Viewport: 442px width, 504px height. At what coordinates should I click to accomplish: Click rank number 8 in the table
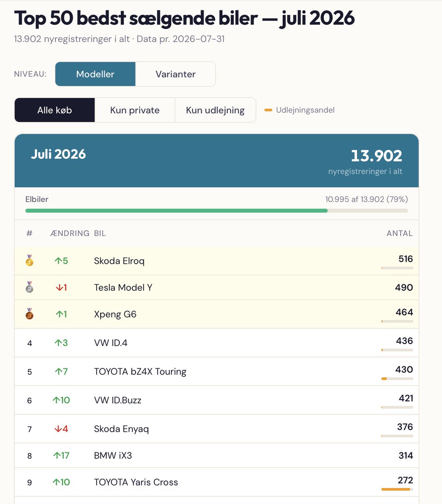pos(29,456)
